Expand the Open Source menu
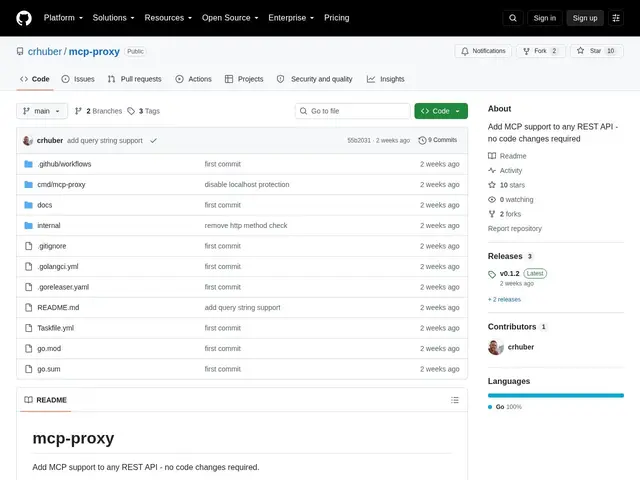The width and height of the screenshot is (640, 480). click(x=230, y=18)
